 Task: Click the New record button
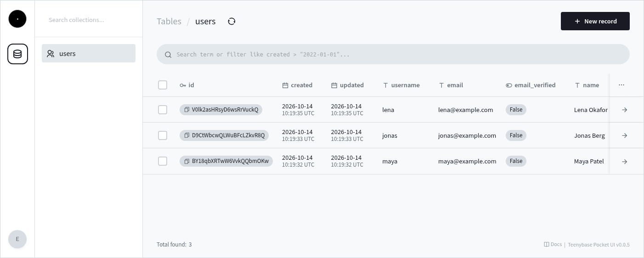[595, 21]
